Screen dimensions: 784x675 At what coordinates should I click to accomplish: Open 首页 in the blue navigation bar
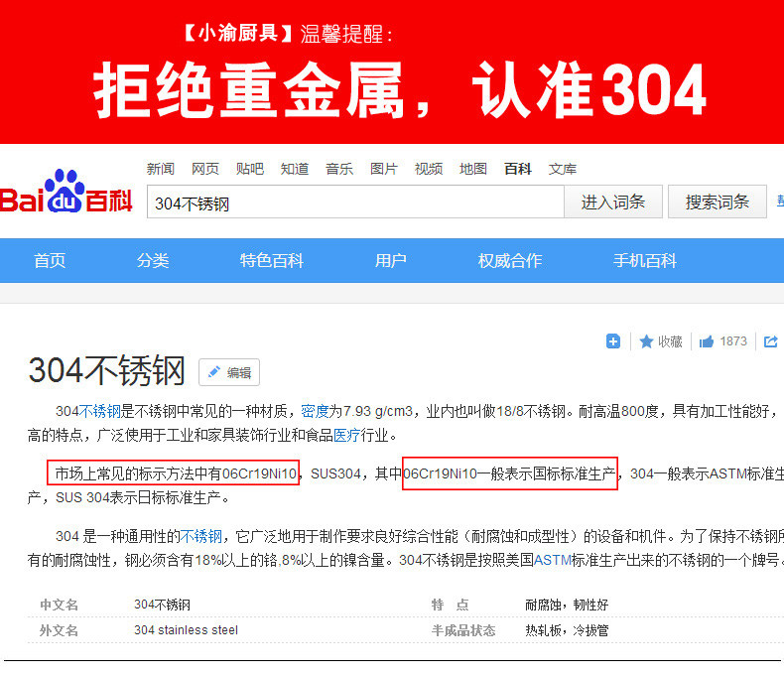click(50, 260)
